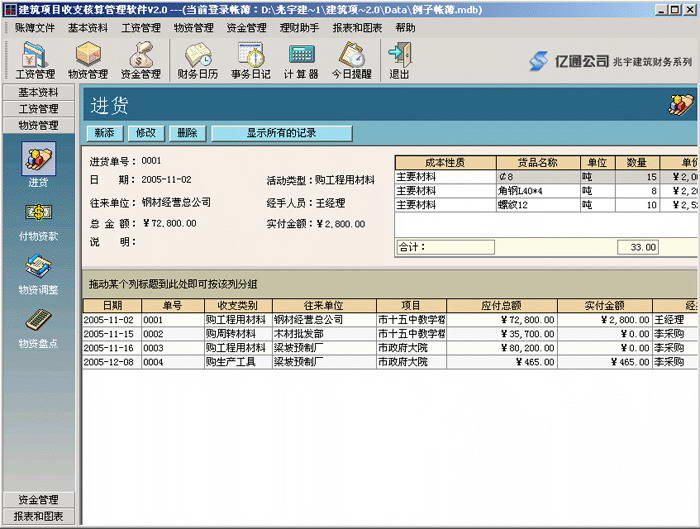Screen dimensions: 700x529
Task: Sort by the 应付总额 column header
Action: [x=502, y=306]
